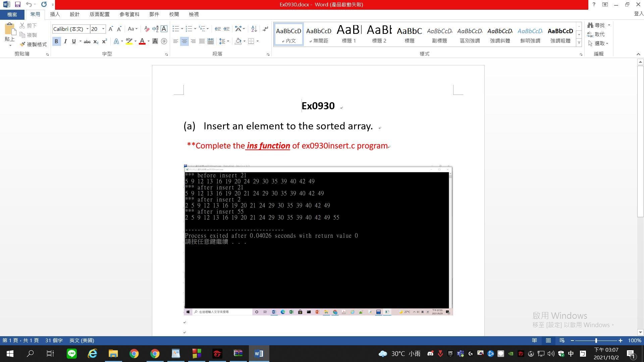Toggle strikethrough formatting

click(87, 41)
